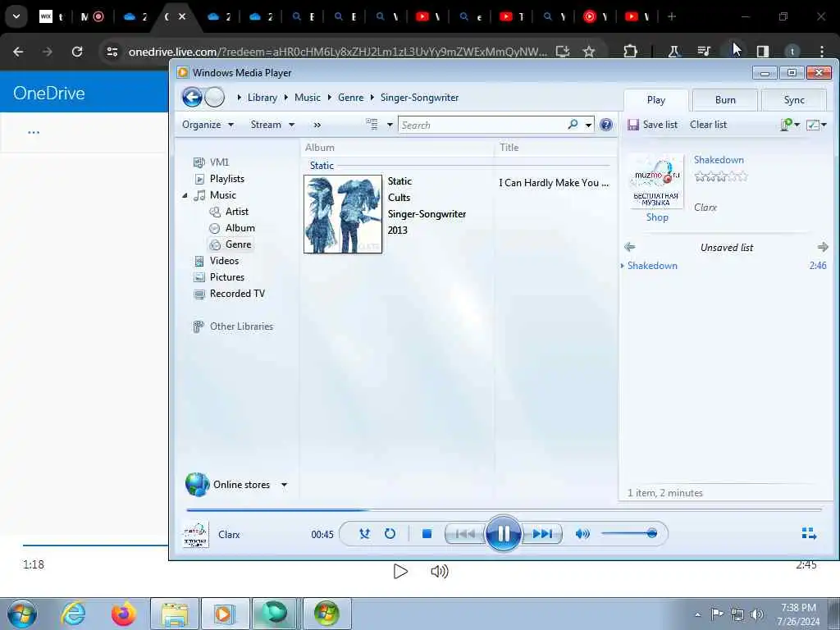This screenshot has height=630, width=840.
Task: Bookmark this page with the star
Action: pos(589,52)
